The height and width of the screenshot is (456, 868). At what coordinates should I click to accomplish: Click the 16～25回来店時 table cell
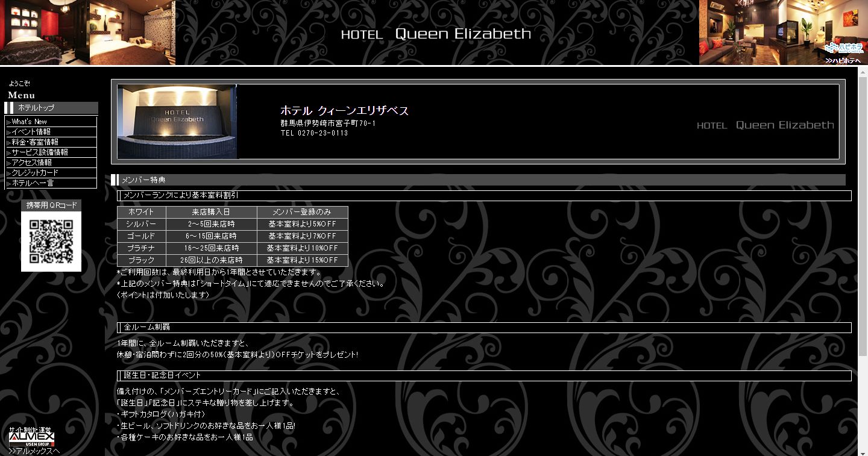pyautogui.click(x=212, y=248)
